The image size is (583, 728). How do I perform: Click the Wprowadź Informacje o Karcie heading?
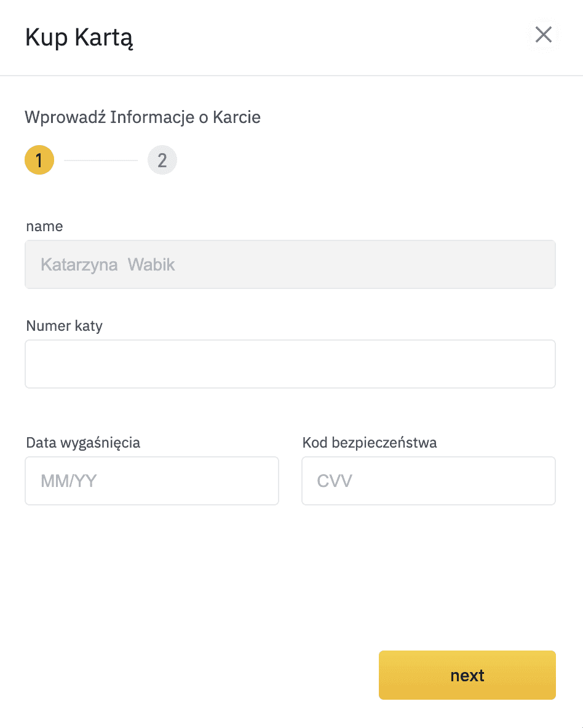coord(143,117)
